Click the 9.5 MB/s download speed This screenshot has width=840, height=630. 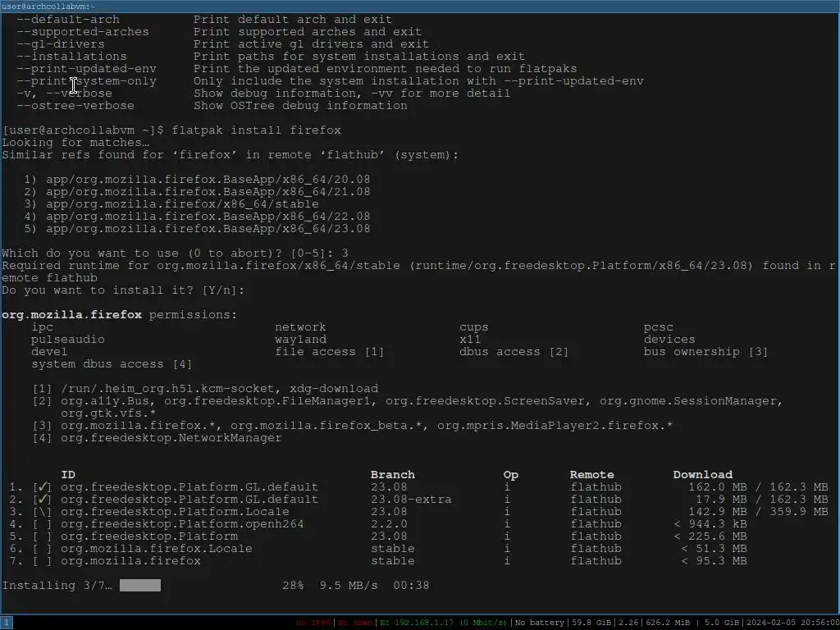point(348,585)
